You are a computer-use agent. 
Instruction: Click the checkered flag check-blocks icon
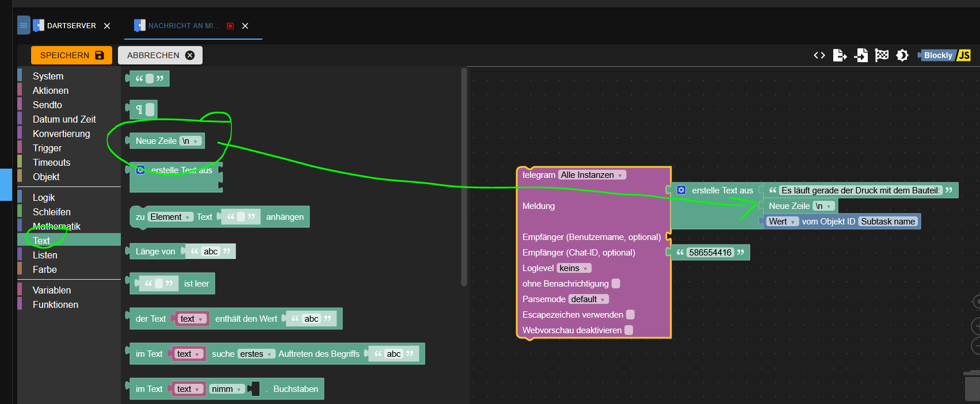(x=882, y=55)
